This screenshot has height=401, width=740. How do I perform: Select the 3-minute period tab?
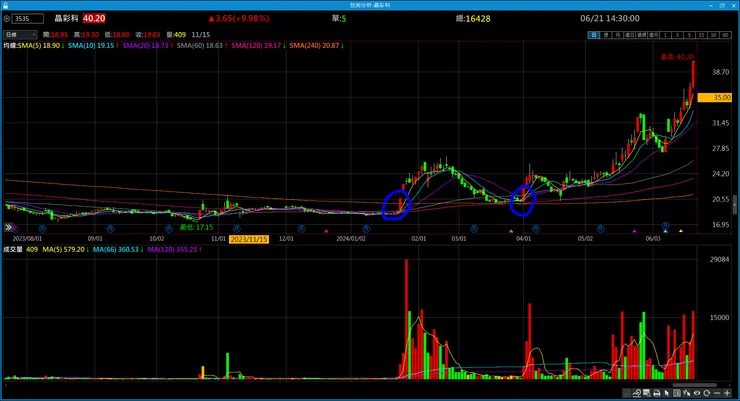pyautogui.click(x=677, y=35)
